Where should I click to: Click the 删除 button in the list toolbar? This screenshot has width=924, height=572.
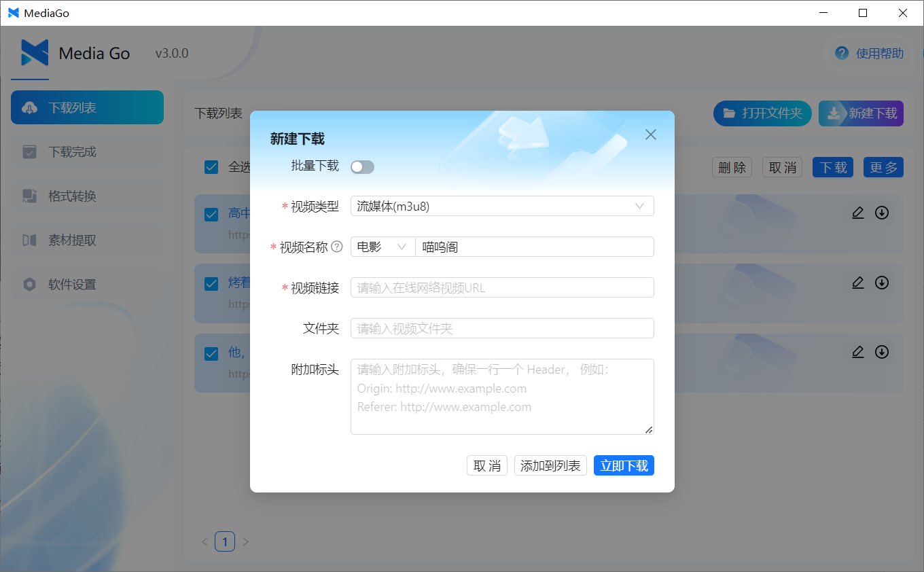click(x=732, y=167)
